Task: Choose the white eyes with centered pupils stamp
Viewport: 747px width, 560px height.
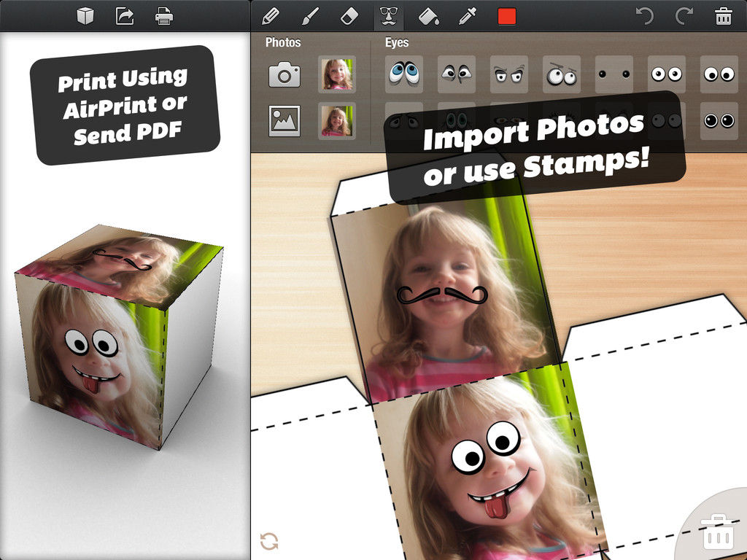Action: pos(667,74)
